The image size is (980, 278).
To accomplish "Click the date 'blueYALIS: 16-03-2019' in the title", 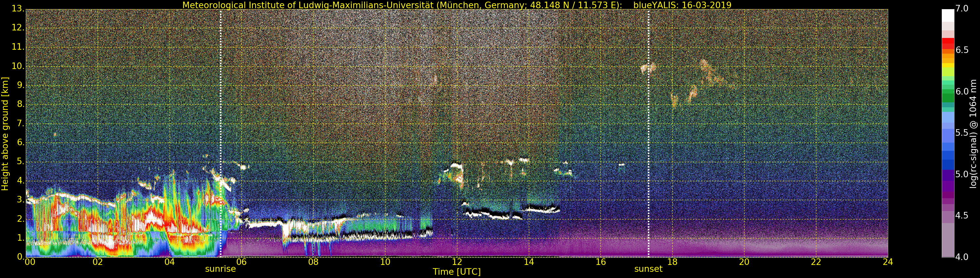I will pos(682,5).
